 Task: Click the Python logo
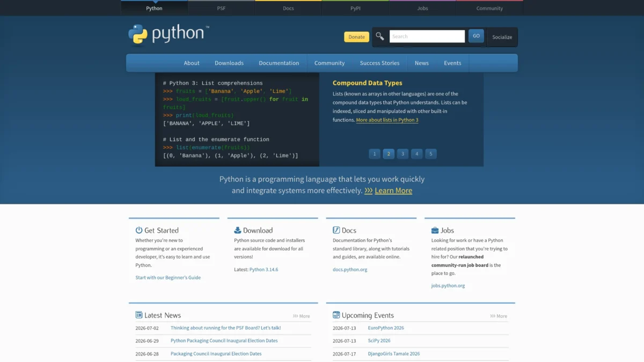[x=169, y=34]
